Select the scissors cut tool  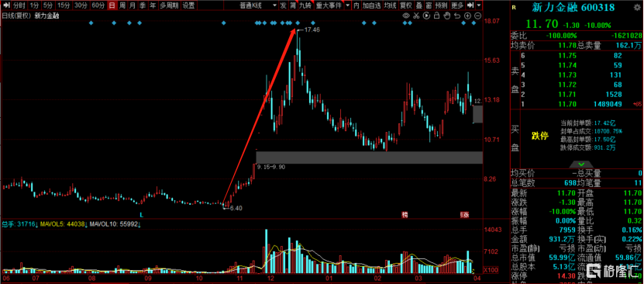[x=416, y=16]
